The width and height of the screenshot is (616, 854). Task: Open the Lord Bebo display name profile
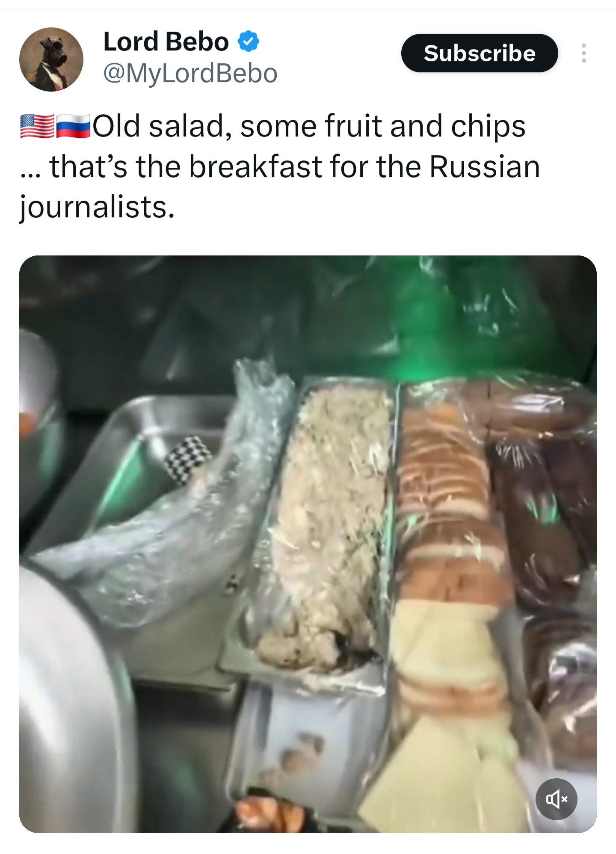point(166,42)
